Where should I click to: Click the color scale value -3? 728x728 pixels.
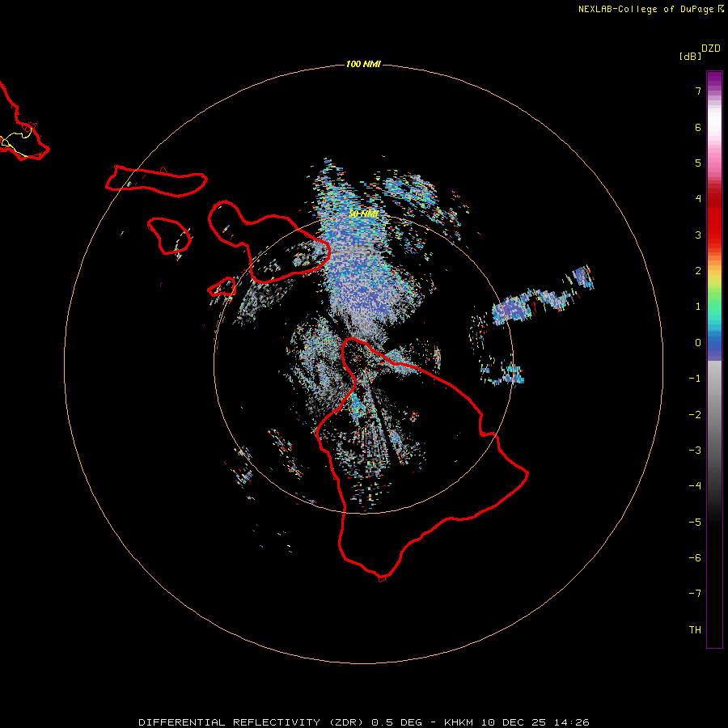(x=695, y=450)
